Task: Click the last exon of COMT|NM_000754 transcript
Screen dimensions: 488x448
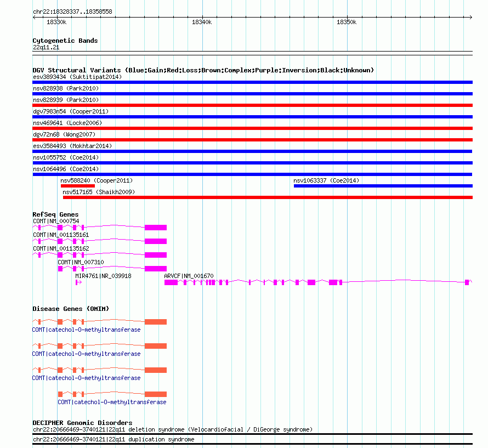Action: point(156,228)
